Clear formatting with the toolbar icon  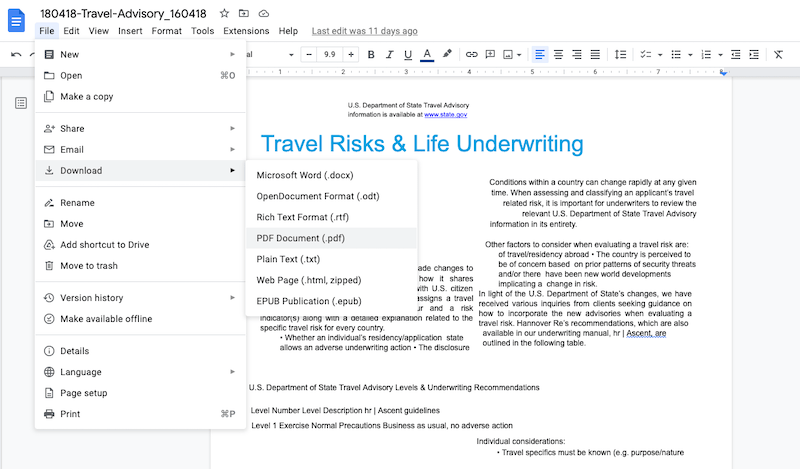pos(778,55)
